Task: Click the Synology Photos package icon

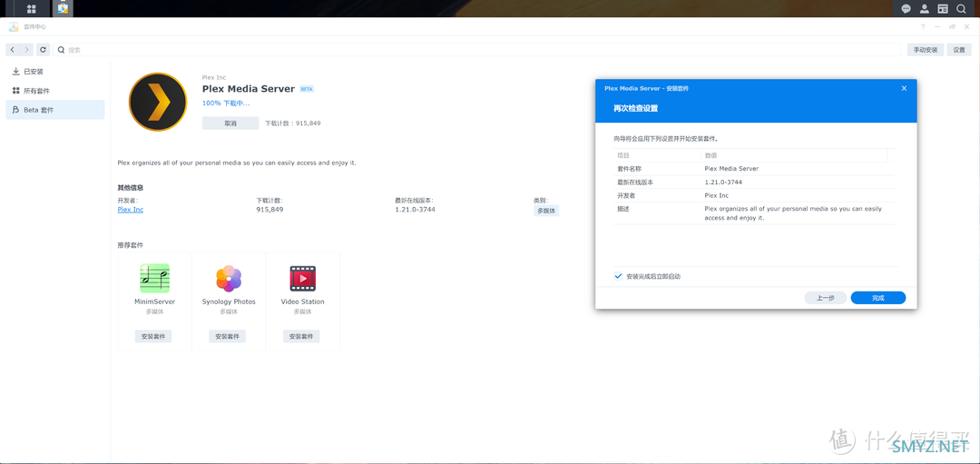Action: click(229, 278)
